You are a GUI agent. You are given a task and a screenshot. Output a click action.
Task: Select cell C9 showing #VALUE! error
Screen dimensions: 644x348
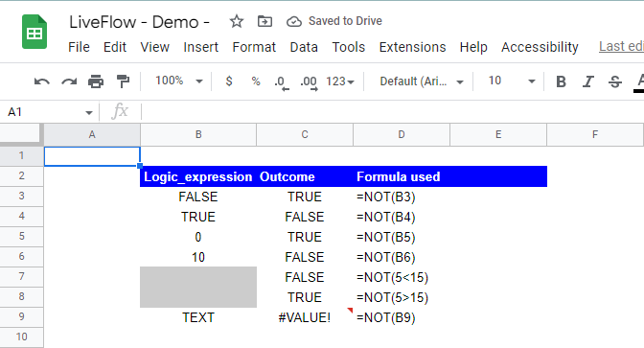click(x=305, y=317)
